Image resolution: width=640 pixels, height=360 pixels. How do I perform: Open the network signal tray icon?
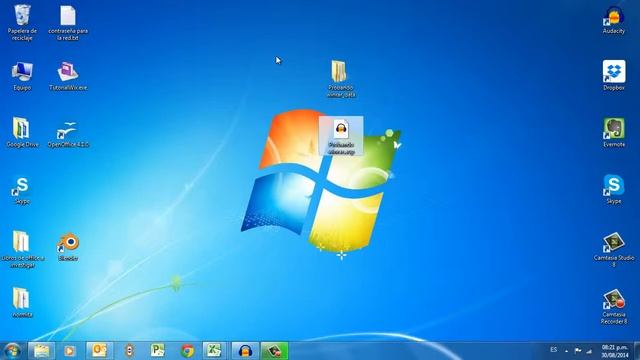click(589, 351)
